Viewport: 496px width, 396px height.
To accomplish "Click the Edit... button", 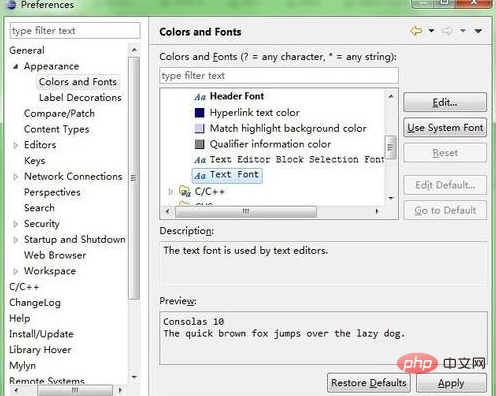I will pyautogui.click(x=445, y=102).
